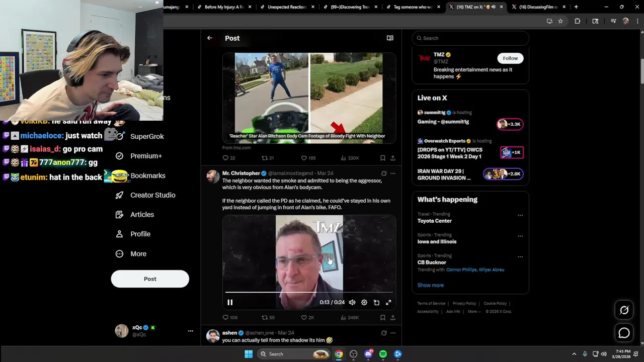The height and width of the screenshot is (362, 644).
Task: Switch to Before My Injury TikTok tab
Action: coord(224,7)
